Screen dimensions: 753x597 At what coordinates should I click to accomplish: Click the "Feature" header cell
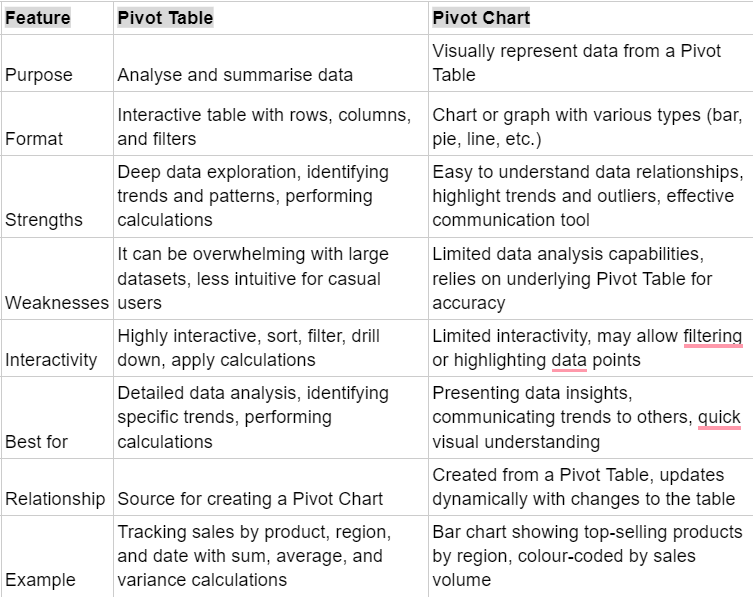(x=38, y=17)
